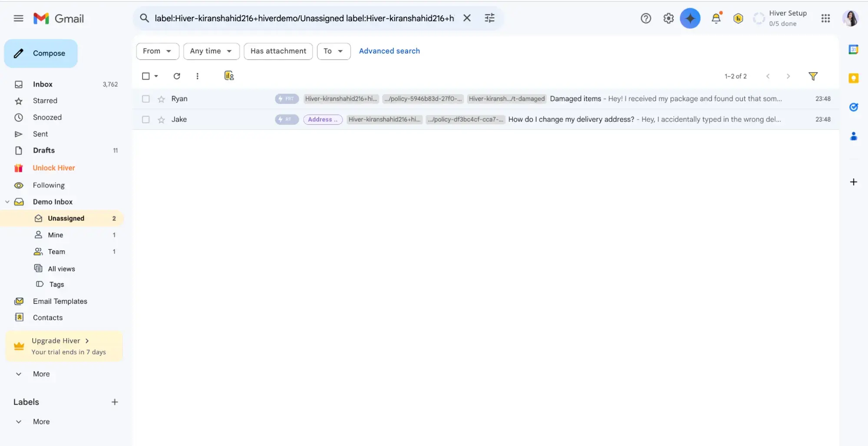Click Upgrade Hiver trial banner
The width and height of the screenshot is (868, 446).
point(64,346)
